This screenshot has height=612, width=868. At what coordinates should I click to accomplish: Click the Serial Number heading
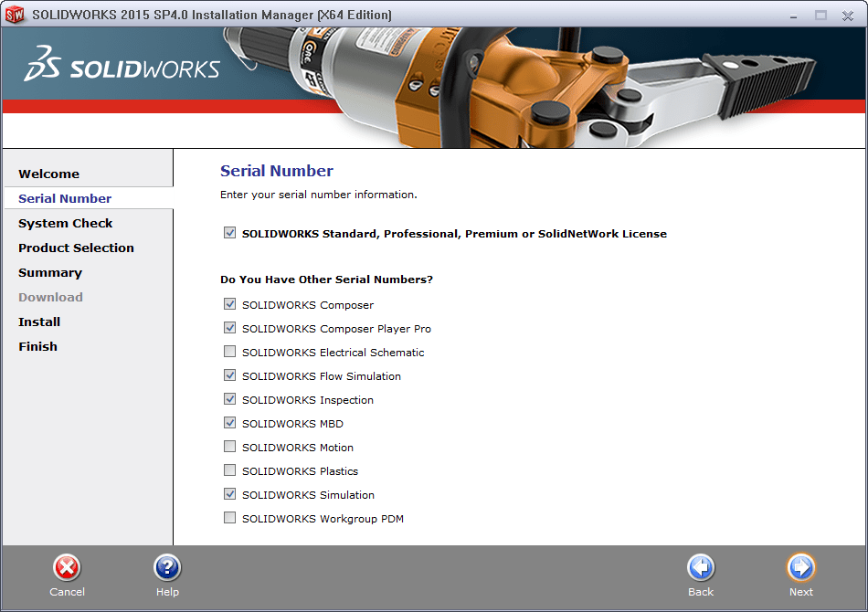(277, 171)
